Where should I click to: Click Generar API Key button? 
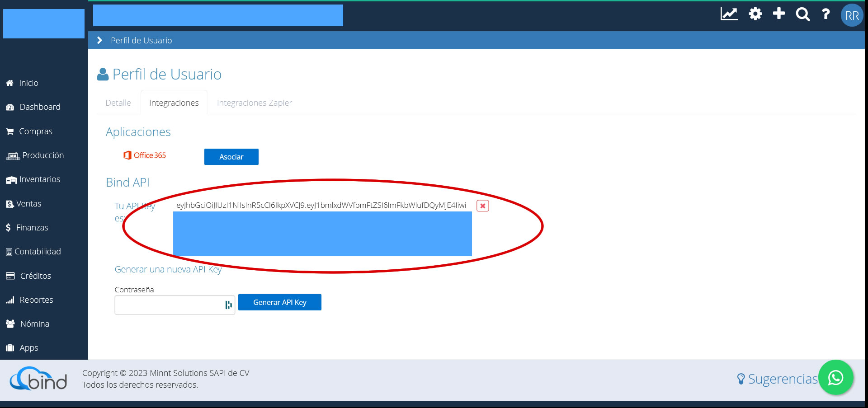(280, 302)
